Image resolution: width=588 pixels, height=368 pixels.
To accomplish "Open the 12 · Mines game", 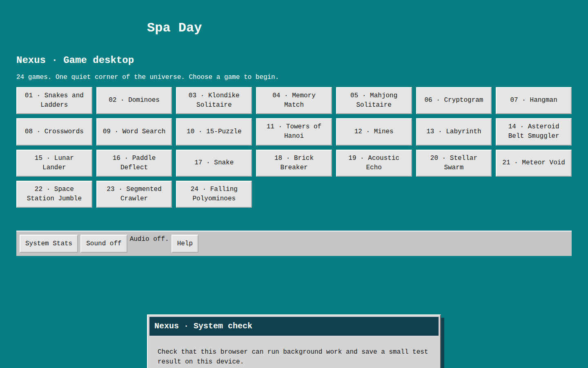I will click(374, 132).
